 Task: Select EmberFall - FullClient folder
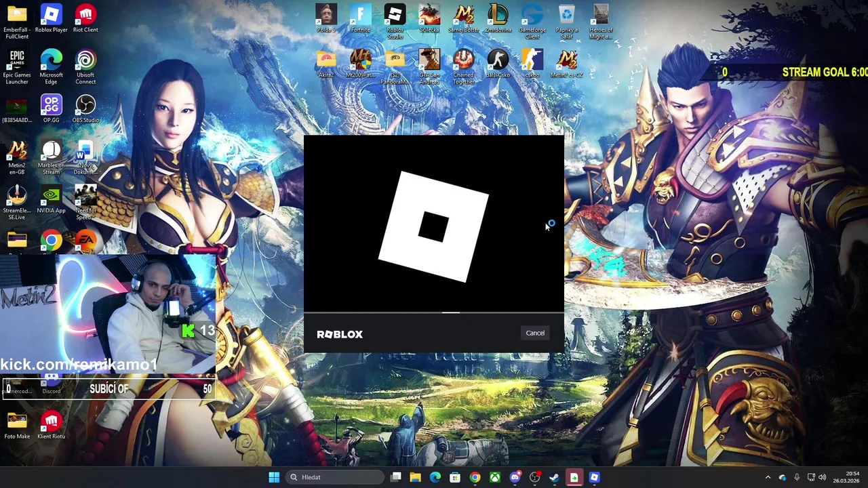17,22
